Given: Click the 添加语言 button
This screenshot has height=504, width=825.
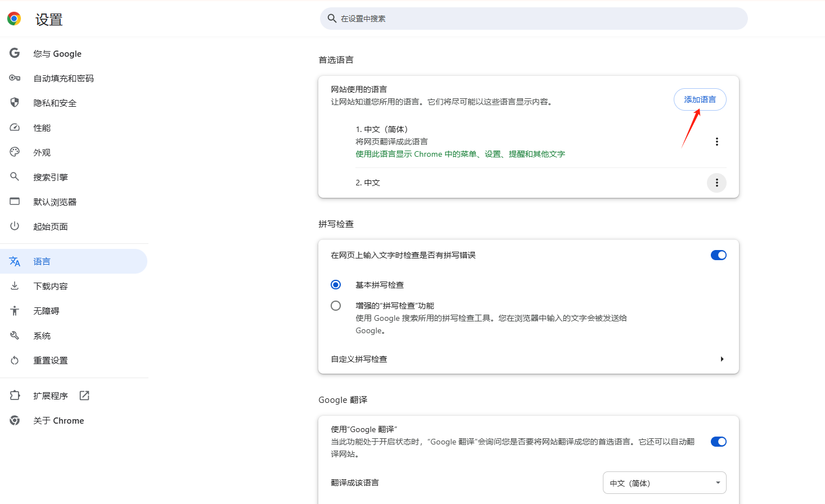Looking at the screenshot, I should point(700,99).
